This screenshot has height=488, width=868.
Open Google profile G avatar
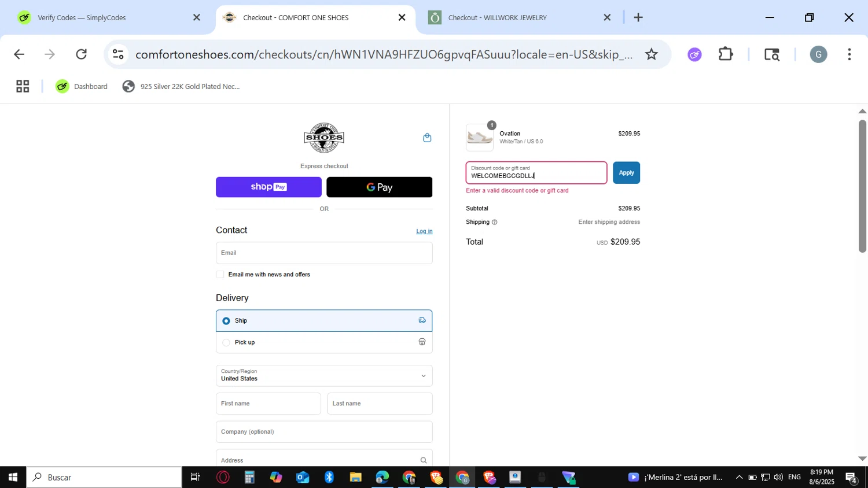(x=818, y=54)
